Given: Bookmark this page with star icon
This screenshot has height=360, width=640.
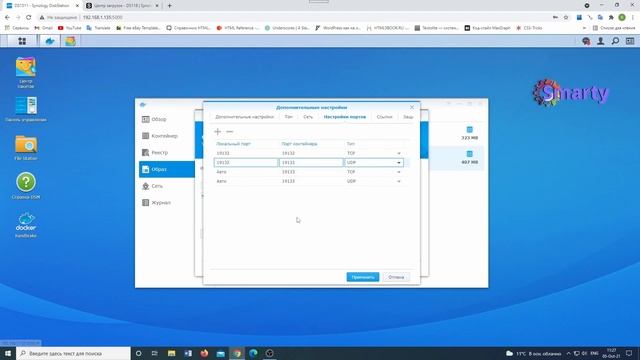Looking at the screenshot, I should (x=566, y=17).
